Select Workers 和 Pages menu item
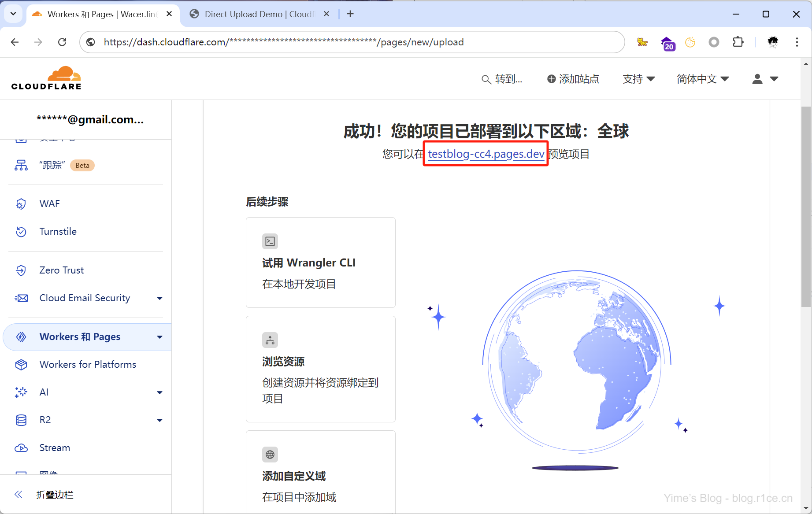 pos(80,337)
